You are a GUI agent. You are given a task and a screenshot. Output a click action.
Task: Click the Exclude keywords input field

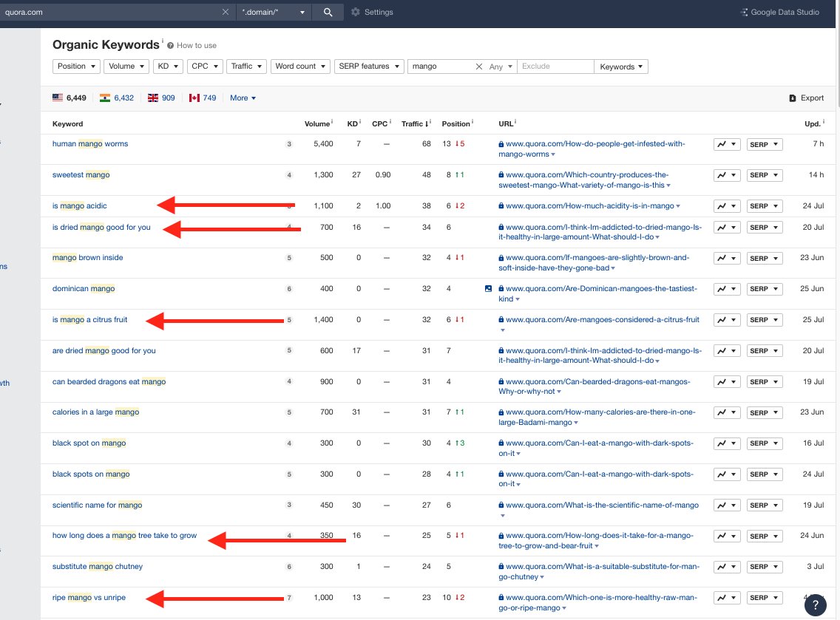[555, 67]
